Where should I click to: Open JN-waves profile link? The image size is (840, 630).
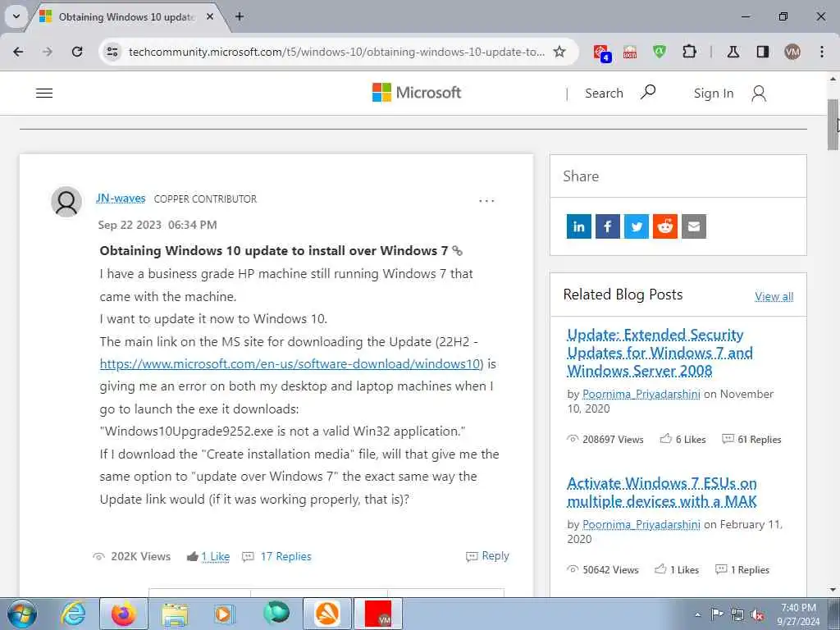point(121,199)
